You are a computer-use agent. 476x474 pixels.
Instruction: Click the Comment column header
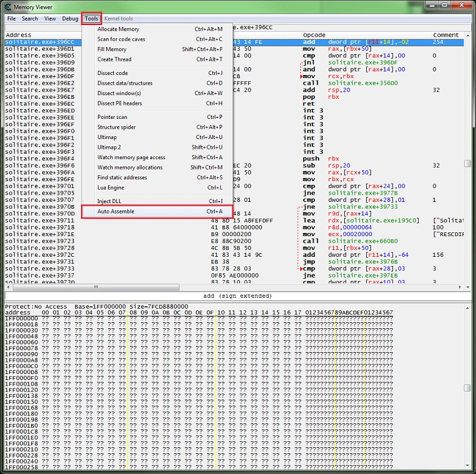tap(445, 35)
